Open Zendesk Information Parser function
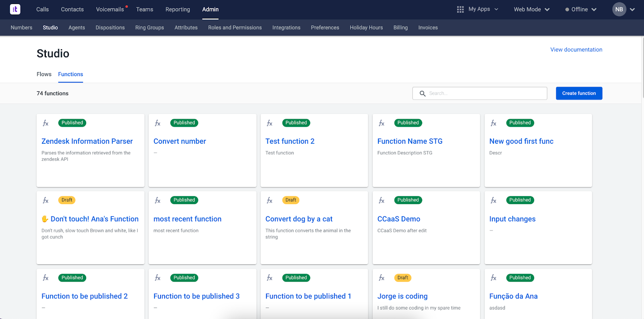The width and height of the screenshot is (644, 319). (87, 141)
